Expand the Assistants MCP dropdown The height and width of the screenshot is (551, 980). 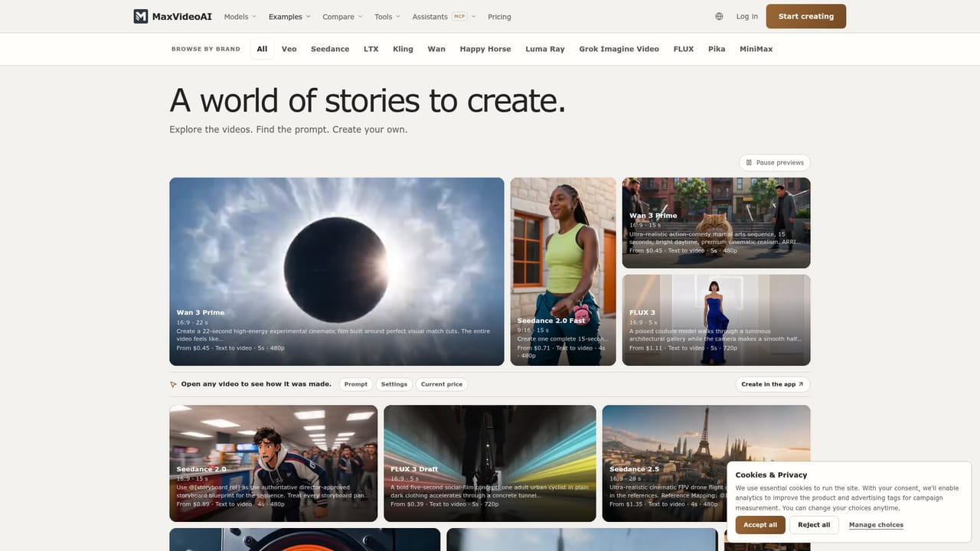(444, 16)
